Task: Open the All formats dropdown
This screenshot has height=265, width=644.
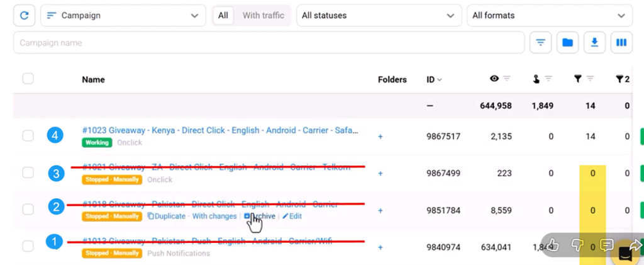Action: point(549,15)
